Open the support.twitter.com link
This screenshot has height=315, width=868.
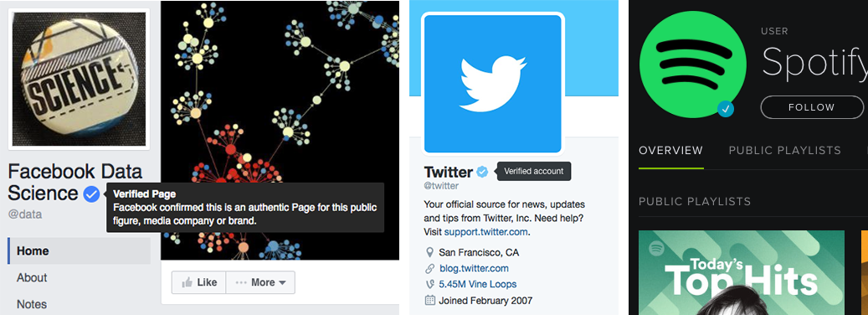(485, 231)
